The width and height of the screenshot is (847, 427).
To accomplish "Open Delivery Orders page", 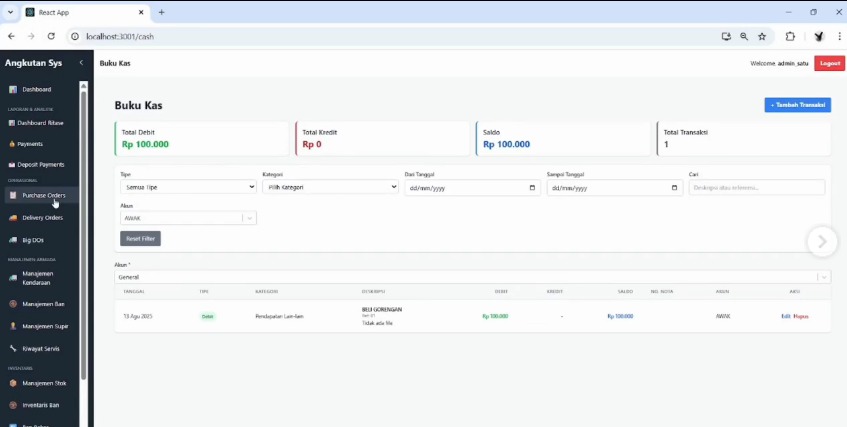I will [x=42, y=218].
